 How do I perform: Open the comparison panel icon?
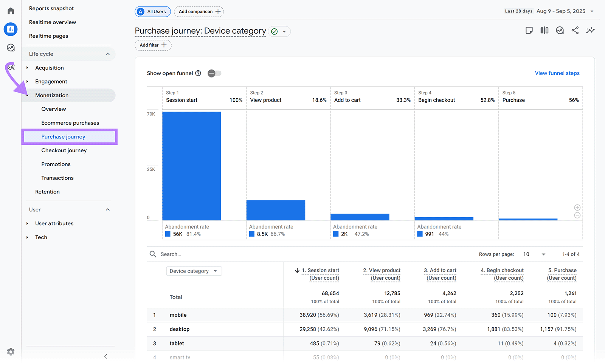(544, 30)
